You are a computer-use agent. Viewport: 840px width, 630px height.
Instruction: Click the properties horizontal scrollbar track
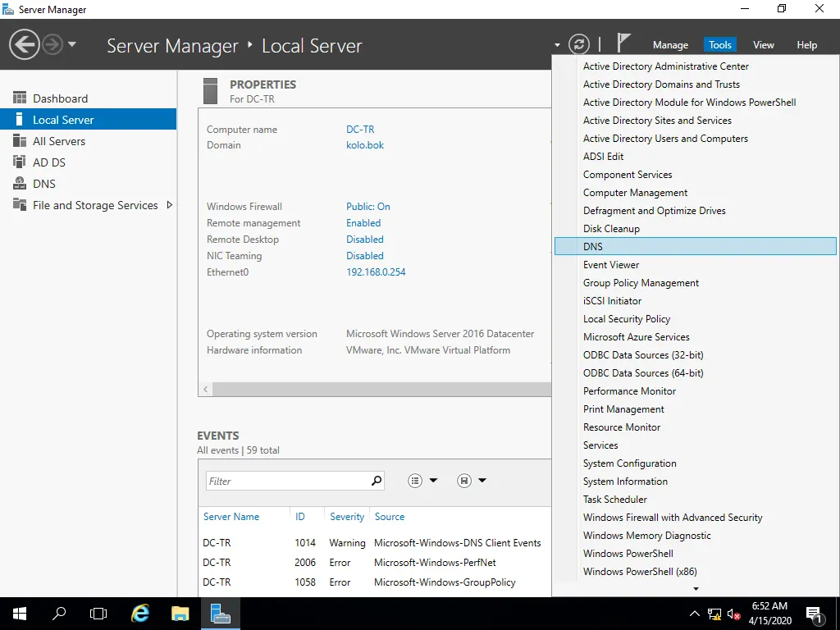(381, 389)
